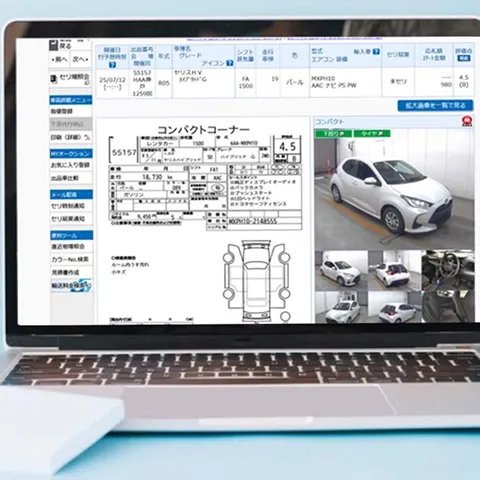The width and height of the screenshot is (480, 480).
Task: Select the 下回り green image tag
Action: 333,134
